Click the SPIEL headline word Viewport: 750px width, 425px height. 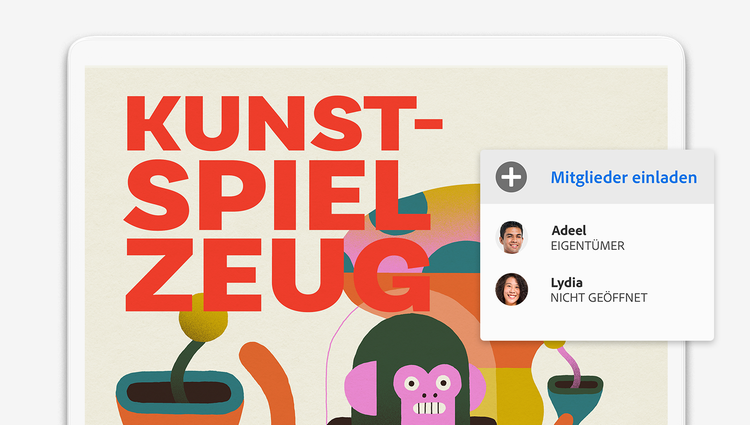click(277, 195)
